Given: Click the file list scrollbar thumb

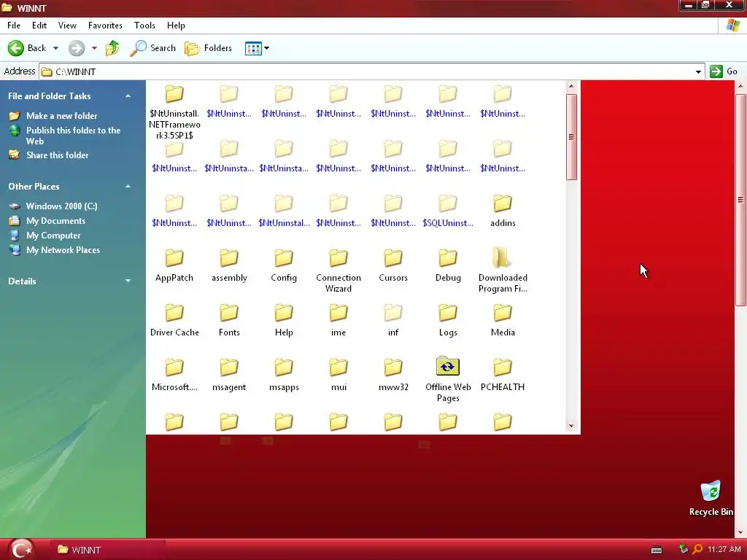Looking at the screenshot, I should [571, 137].
